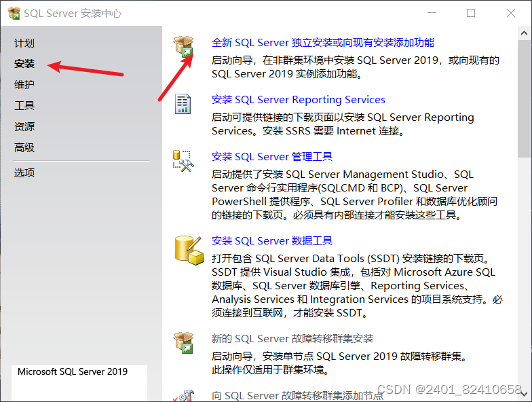Open 安装 SQL Server 数据工具 link
The height and width of the screenshot is (402, 532).
271,240
